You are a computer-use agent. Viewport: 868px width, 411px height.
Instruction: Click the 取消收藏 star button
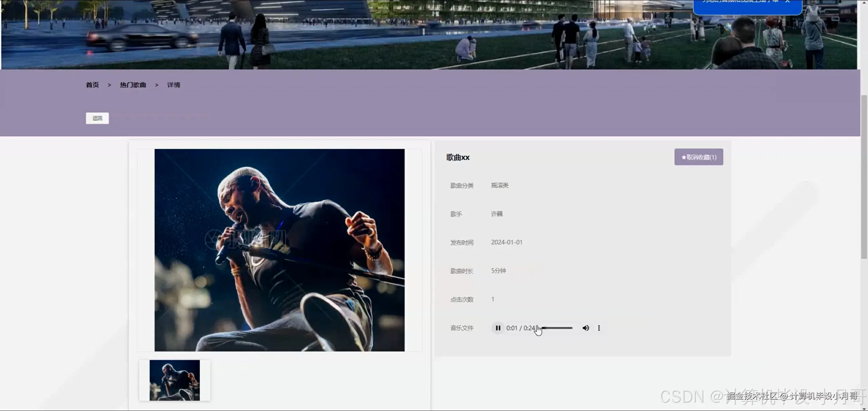click(698, 157)
